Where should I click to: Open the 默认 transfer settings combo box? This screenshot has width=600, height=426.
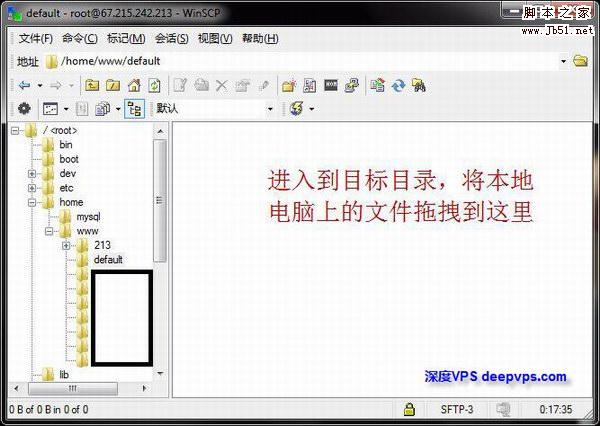tap(214, 109)
